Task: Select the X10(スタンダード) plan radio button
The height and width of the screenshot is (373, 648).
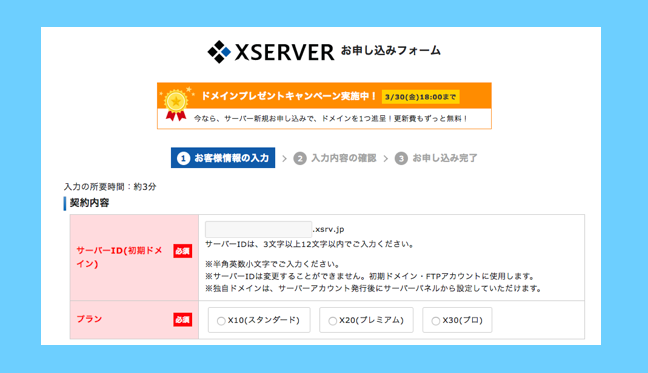Action: (x=221, y=321)
